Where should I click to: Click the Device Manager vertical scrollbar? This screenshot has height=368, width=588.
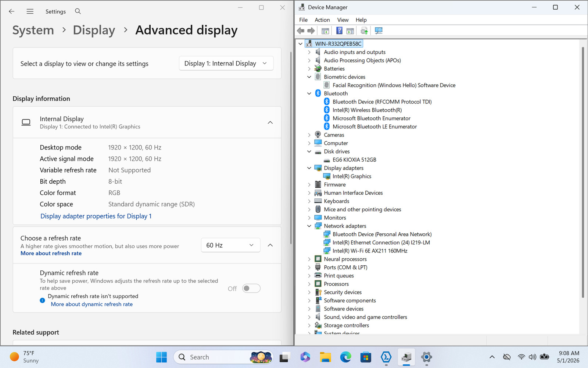click(583, 172)
